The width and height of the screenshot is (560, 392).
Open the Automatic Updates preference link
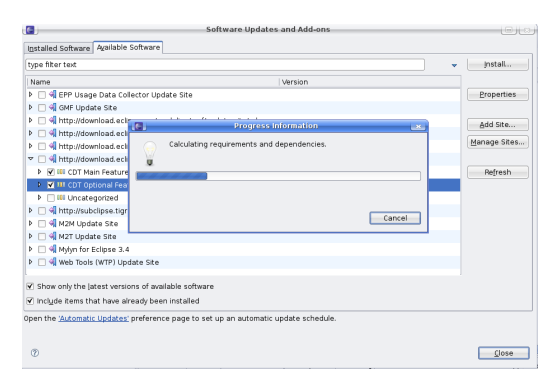tap(94, 318)
